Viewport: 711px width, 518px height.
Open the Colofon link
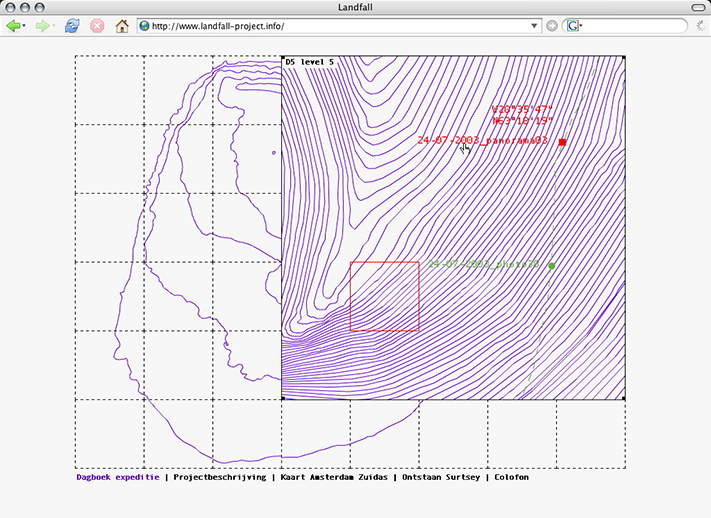click(511, 477)
